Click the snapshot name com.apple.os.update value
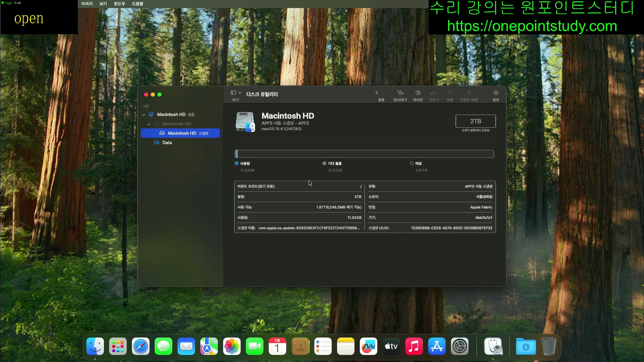 309,228
